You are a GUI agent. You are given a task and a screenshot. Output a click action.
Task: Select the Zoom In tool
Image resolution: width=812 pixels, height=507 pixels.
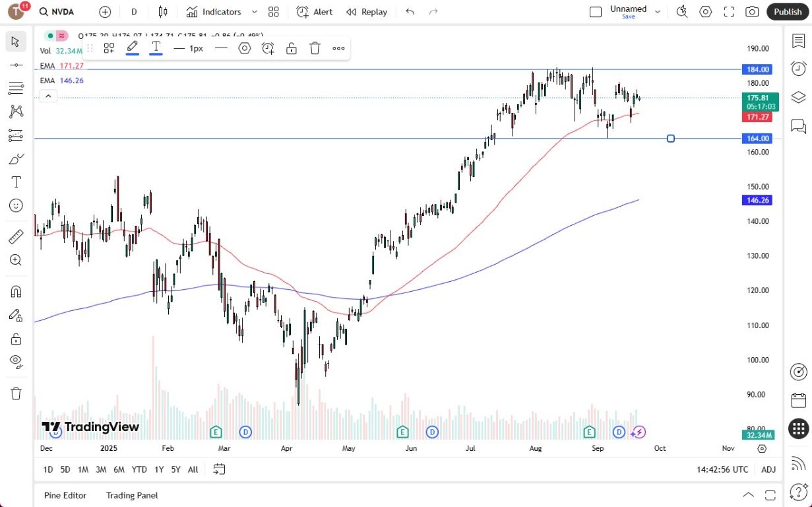15,259
